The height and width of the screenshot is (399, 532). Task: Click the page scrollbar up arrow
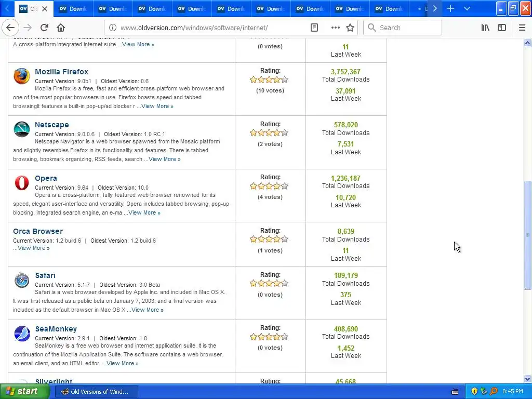[527, 43]
